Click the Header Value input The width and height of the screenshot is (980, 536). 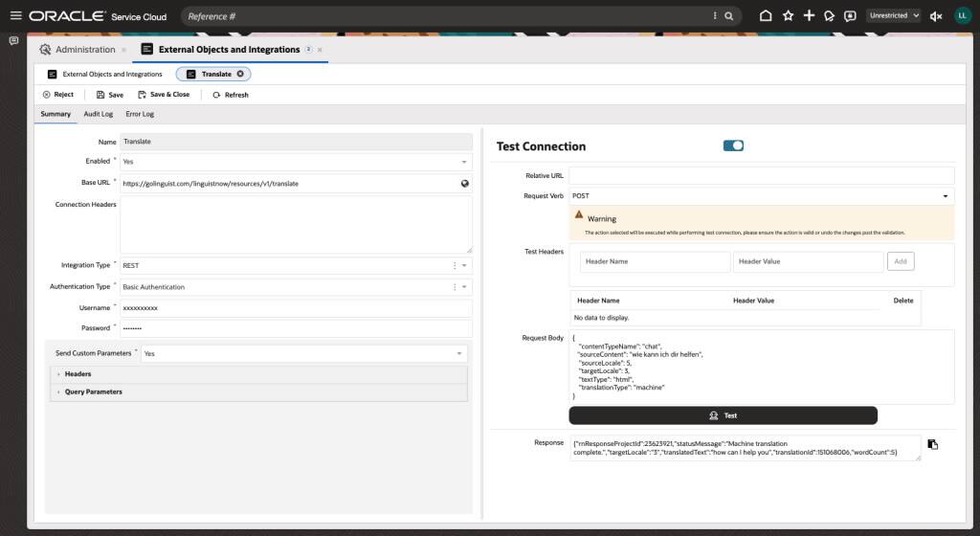point(808,261)
